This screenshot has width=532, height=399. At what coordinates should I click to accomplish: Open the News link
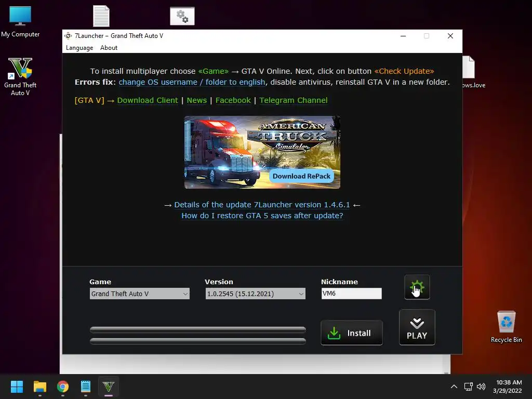197,100
